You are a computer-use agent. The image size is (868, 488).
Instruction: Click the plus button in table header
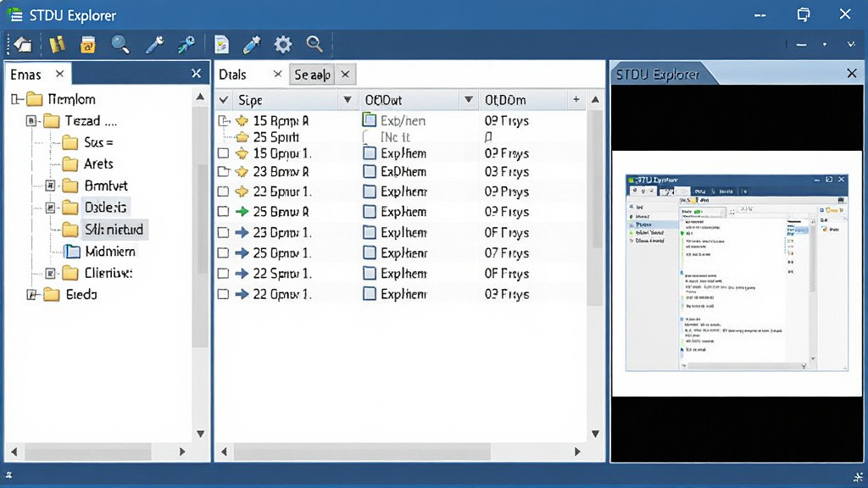coord(576,99)
